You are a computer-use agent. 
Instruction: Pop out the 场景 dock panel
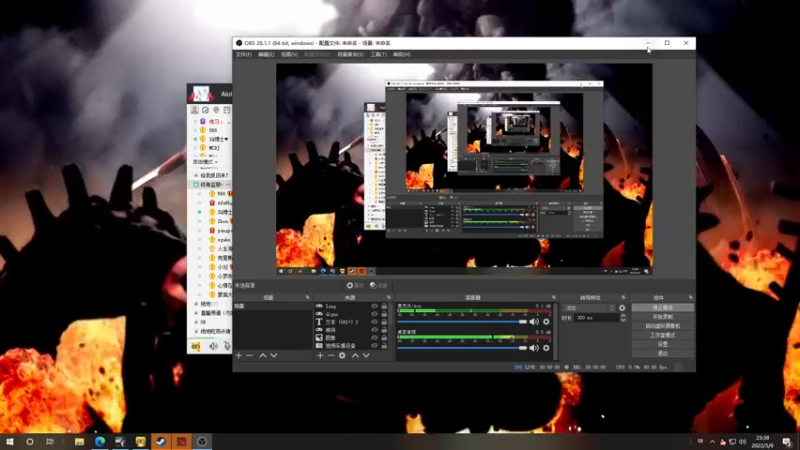point(307,297)
